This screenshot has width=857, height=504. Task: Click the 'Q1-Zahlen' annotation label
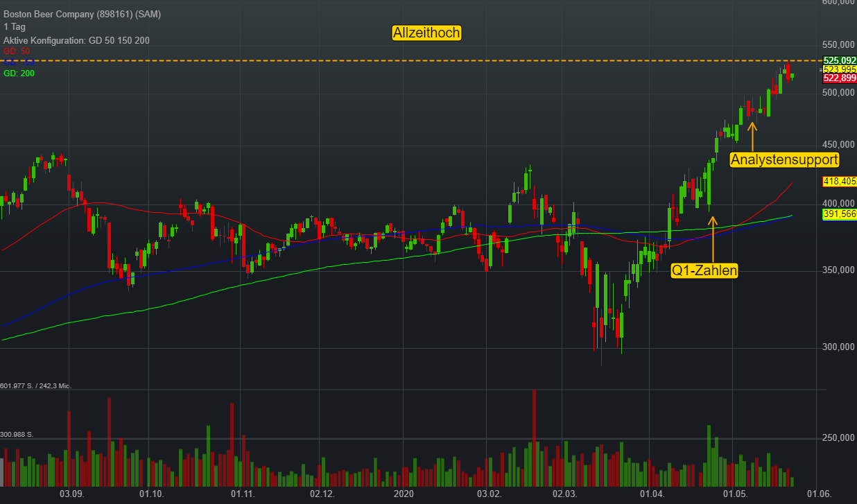704,270
